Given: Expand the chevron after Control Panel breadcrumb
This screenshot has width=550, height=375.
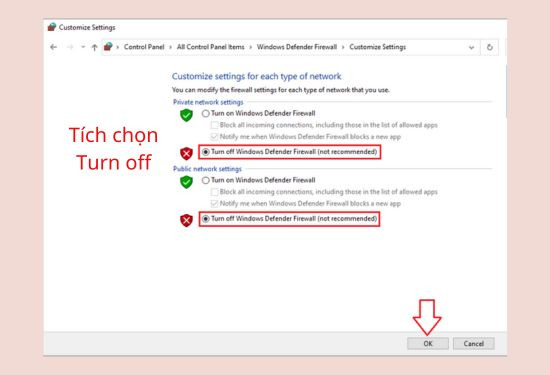Looking at the screenshot, I should pyautogui.click(x=170, y=47).
